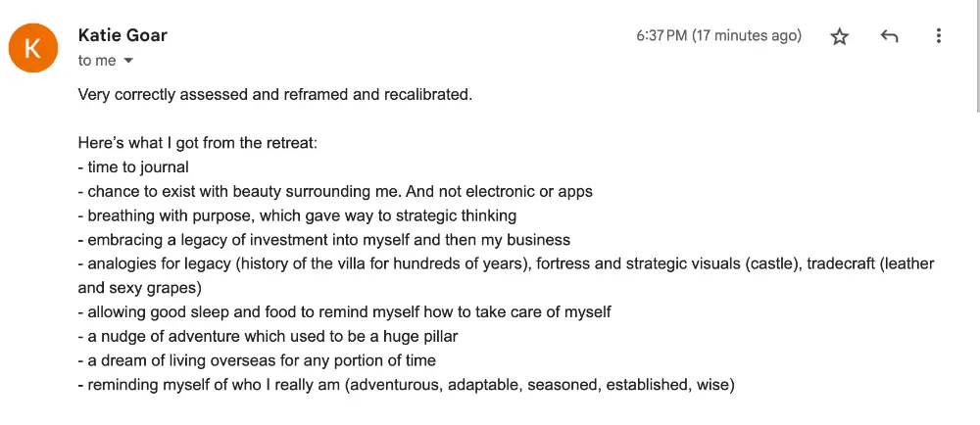The image size is (980, 425).
Task: Click the "to me" recipient text
Action: pos(97,61)
